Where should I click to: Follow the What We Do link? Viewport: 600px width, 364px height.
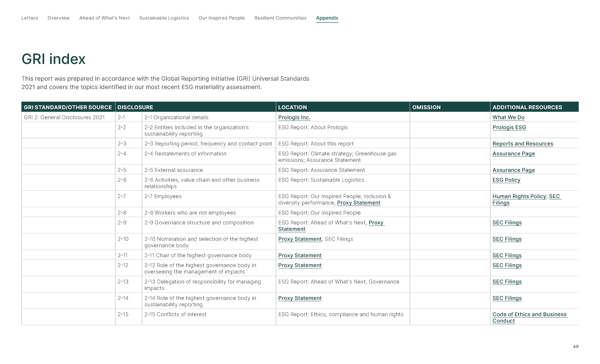[509, 117]
